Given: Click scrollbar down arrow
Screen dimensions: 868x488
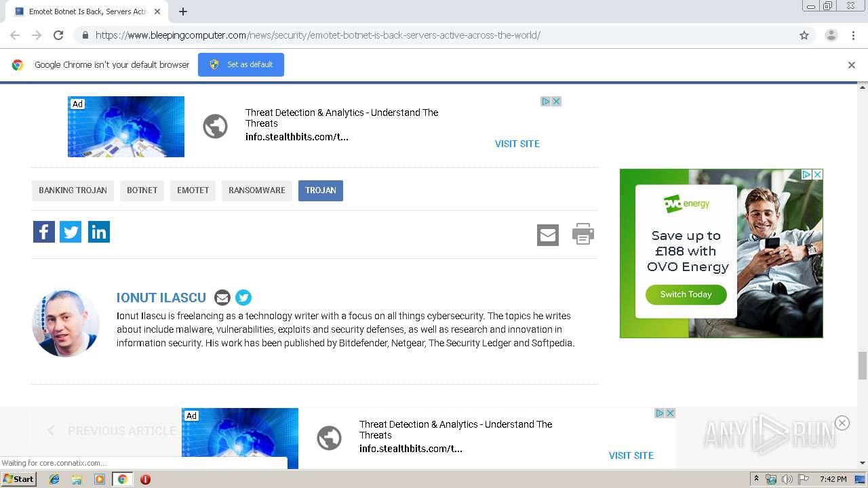Looking at the screenshot, I should point(863,463).
